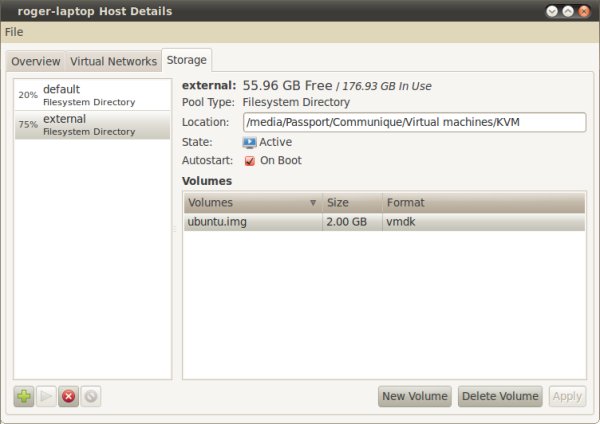Click the New Volume button
Screen dimensions: 600x424
click(415, 397)
